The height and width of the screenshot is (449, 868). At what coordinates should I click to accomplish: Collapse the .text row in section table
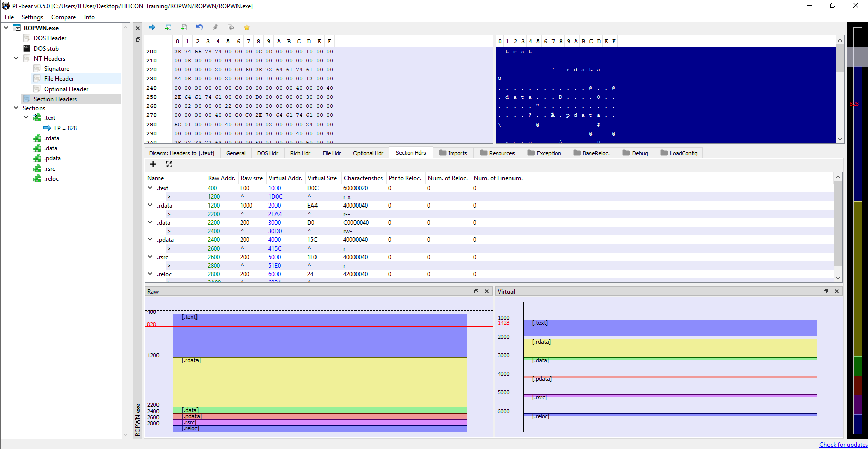150,188
